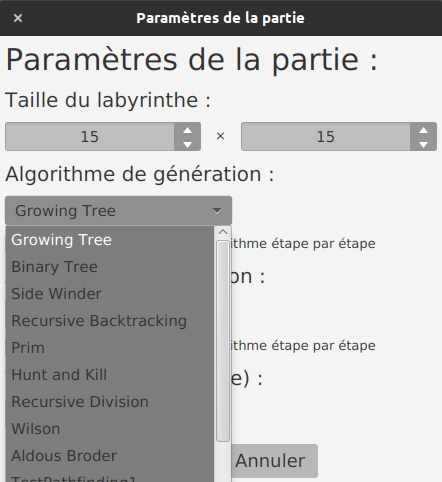Close the Paramètres de la partie window

18,18
